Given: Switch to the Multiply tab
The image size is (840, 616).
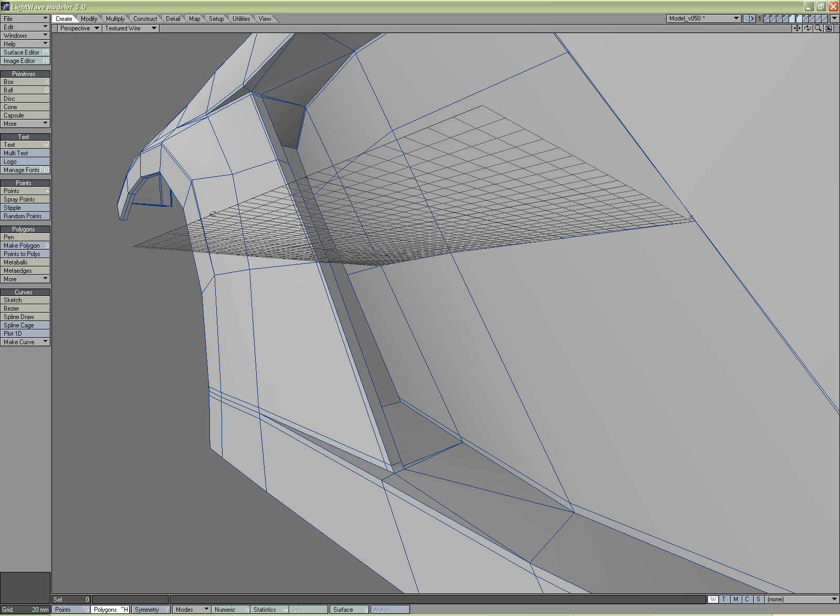Looking at the screenshot, I should (115, 19).
